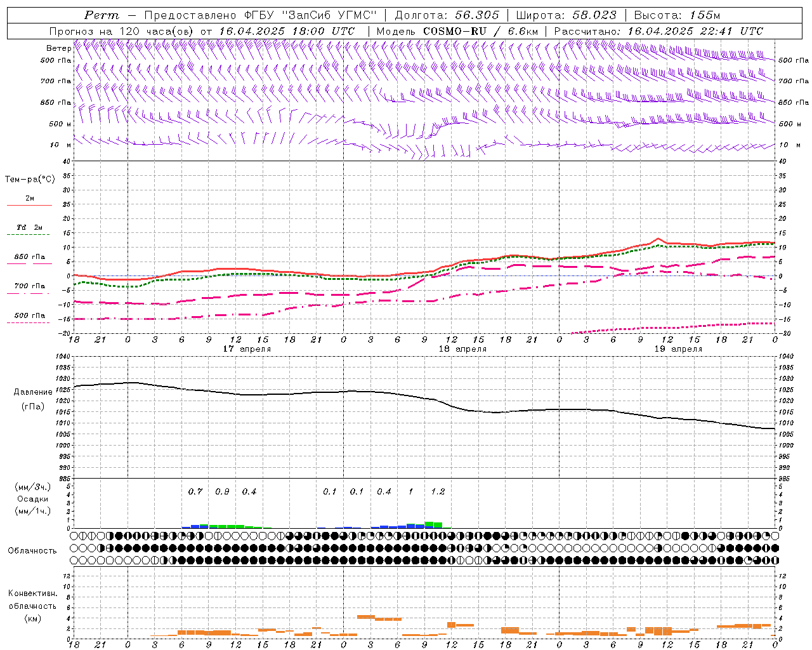This screenshot has height=650, width=812.
Task: Click the "500 м" wind level label on left
Action: pos(60,124)
